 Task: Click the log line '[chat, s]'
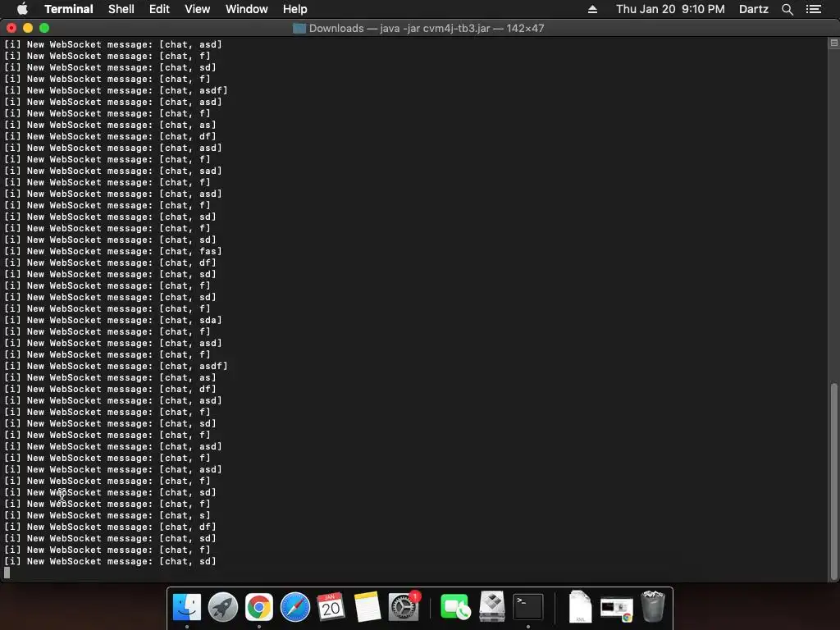[107, 515]
